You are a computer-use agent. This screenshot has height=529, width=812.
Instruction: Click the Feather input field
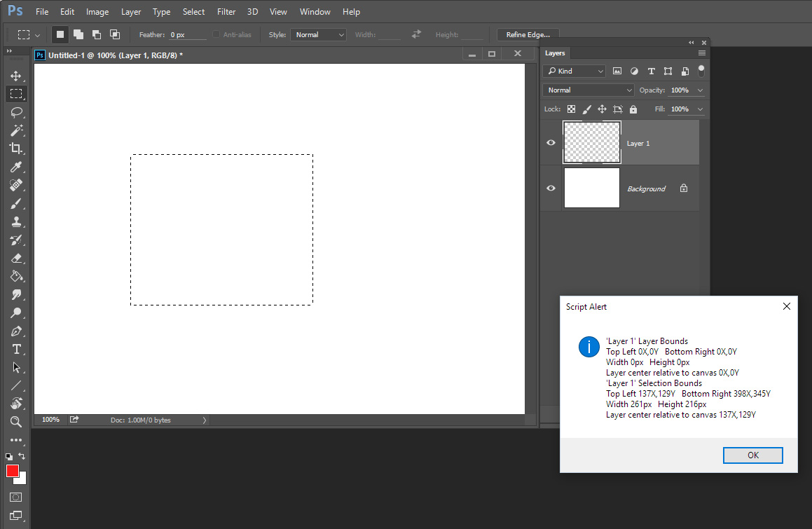point(187,34)
